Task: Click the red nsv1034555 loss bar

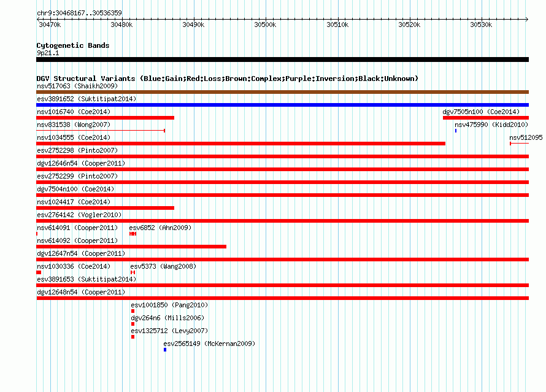Action: 240,144
